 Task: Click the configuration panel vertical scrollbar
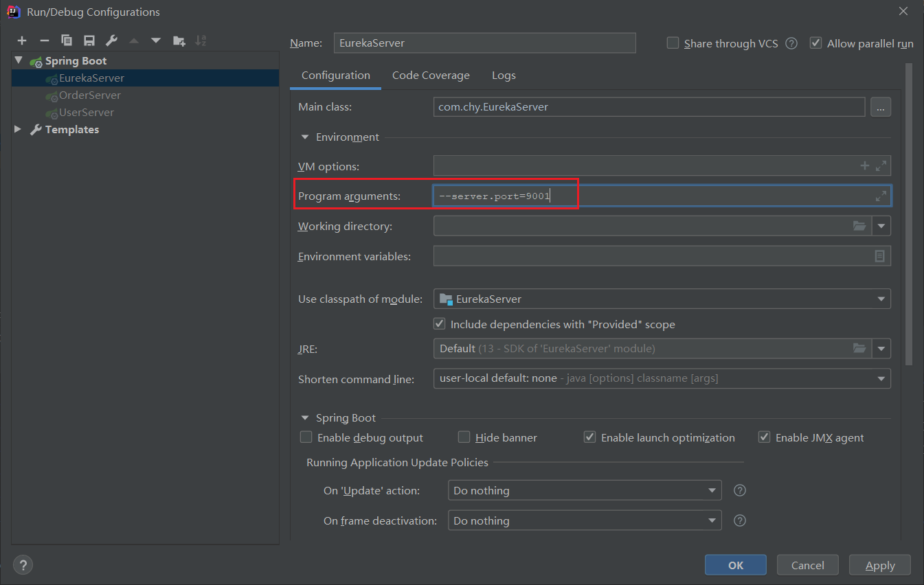(x=909, y=213)
